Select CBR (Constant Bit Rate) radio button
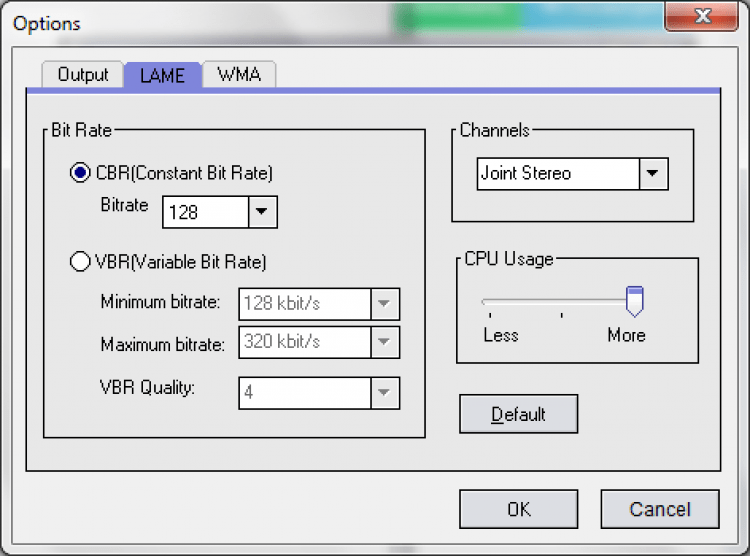The image size is (750, 556). (x=80, y=173)
